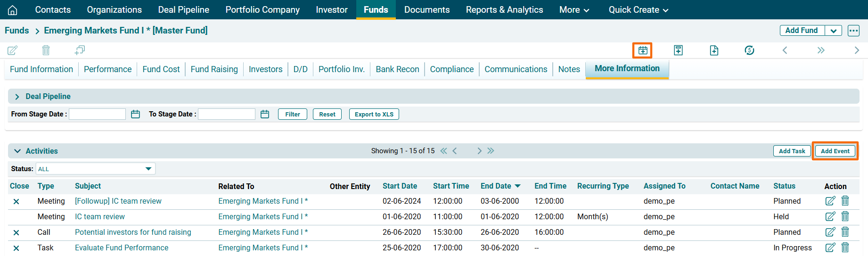This screenshot has height=256, width=868.
Task: Open the Status ALL dropdown
Action: point(148,169)
